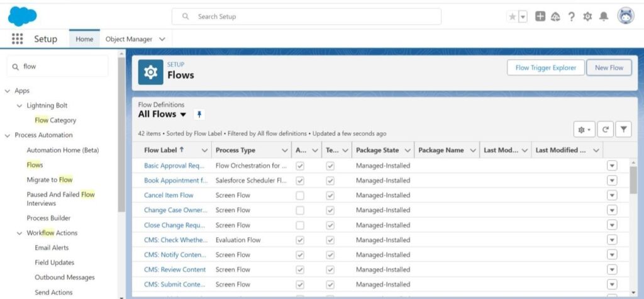
Task: Open the Setup gear menu icon
Action: pos(587,17)
